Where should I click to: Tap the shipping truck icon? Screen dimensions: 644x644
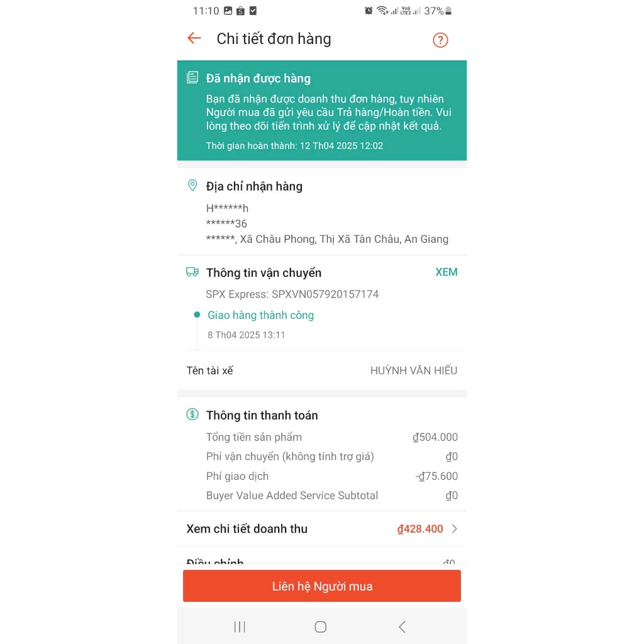point(192,272)
